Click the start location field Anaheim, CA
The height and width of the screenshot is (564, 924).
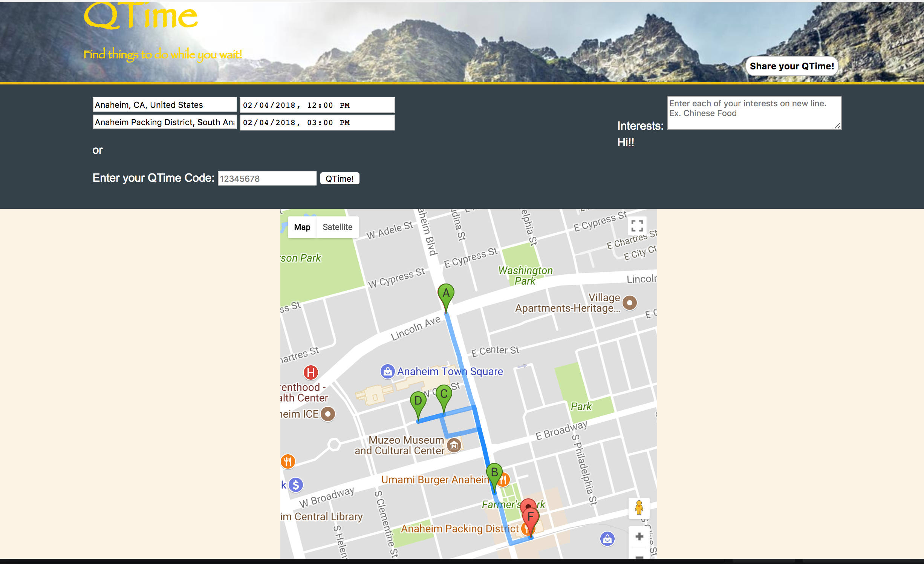coord(165,105)
